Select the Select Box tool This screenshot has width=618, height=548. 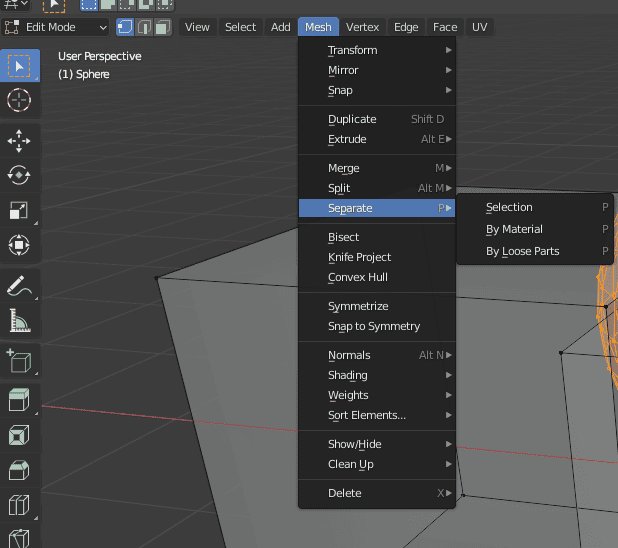pos(20,65)
